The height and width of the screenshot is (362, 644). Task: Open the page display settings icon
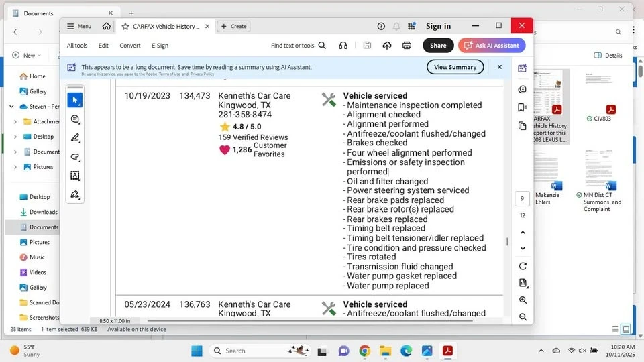pos(523,283)
